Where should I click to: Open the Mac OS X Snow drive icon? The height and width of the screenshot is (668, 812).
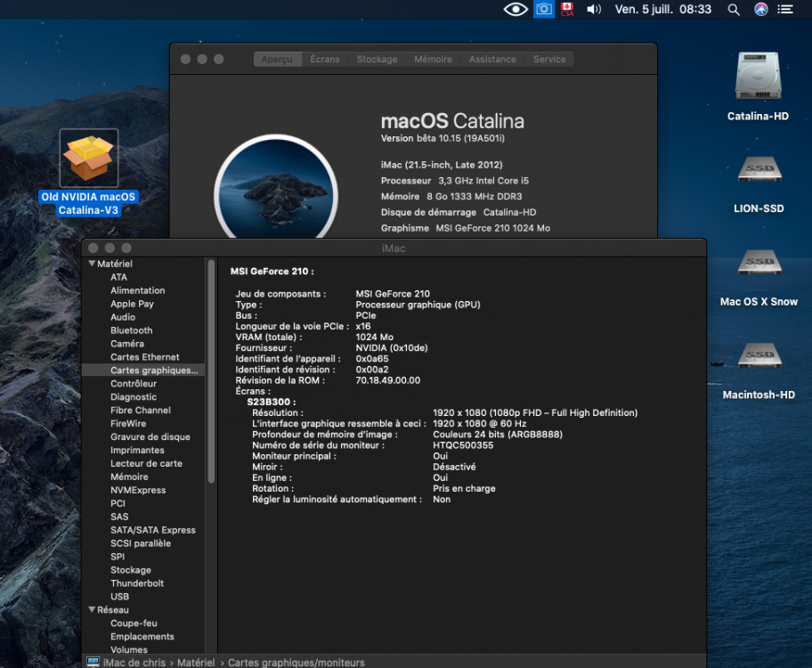(x=759, y=262)
